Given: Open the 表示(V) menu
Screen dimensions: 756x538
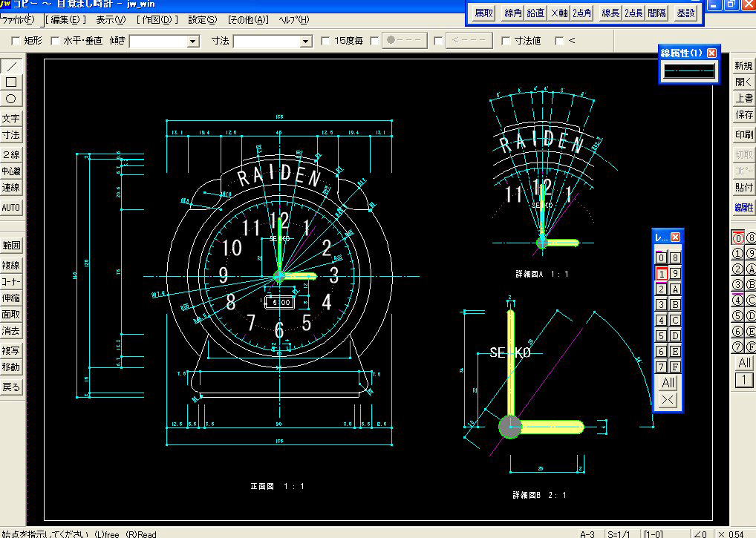Looking at the screenshot, I should [x=111, y=20].
